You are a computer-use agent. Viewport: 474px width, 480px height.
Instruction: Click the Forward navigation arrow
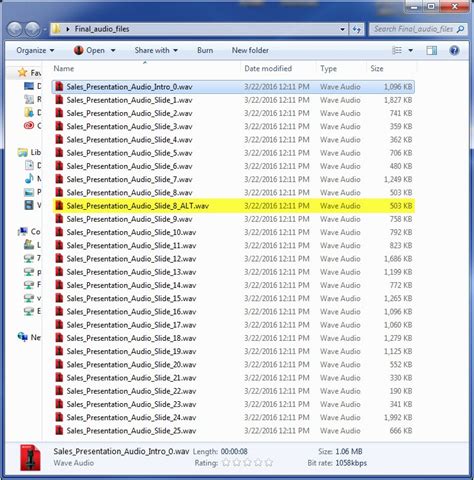33,29
